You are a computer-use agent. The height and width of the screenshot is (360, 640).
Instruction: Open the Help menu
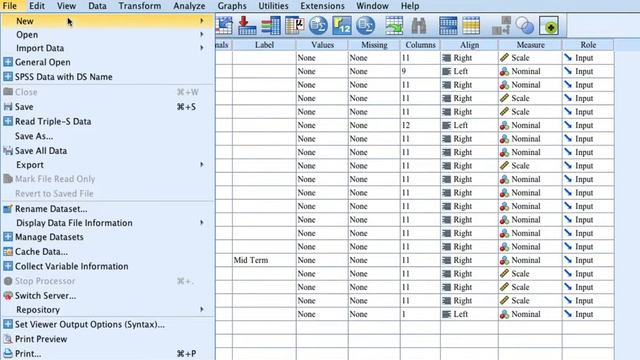(x=410, y=6)
